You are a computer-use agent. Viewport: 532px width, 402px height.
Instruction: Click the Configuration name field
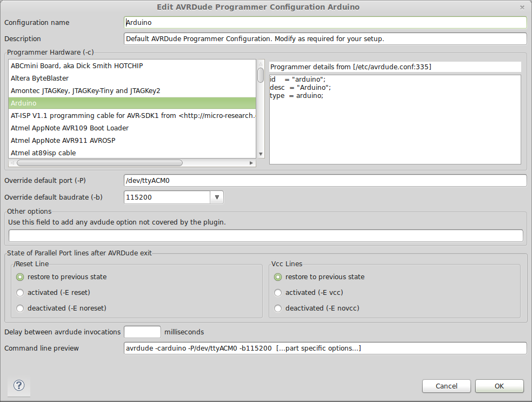point(325,22)
